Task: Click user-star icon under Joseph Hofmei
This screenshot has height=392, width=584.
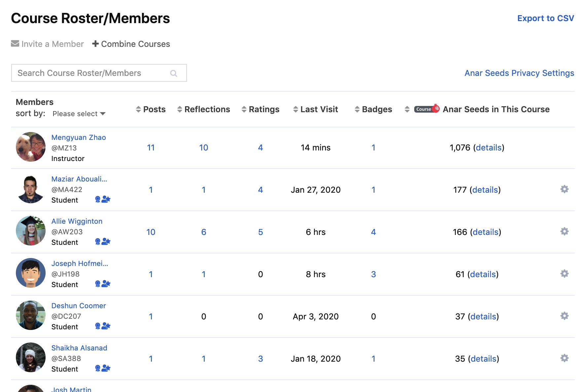Action: (106, 283)
